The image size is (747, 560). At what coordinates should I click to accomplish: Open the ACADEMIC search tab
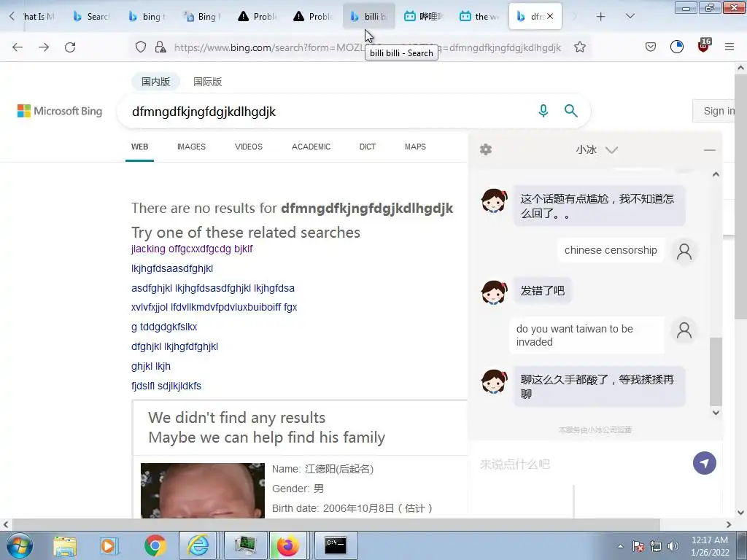coord(311,147)
